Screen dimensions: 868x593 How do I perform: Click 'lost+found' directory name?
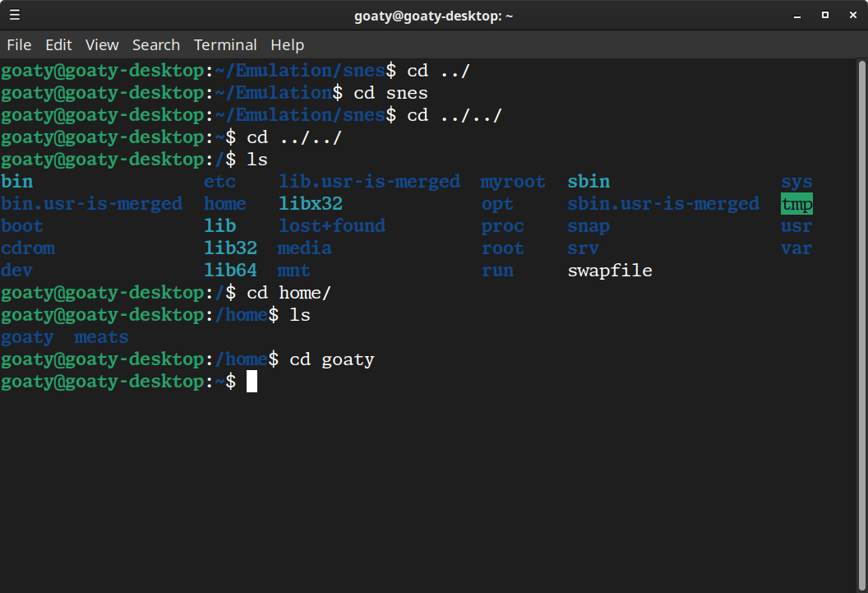pyautogui.click(x=331, y=226)
